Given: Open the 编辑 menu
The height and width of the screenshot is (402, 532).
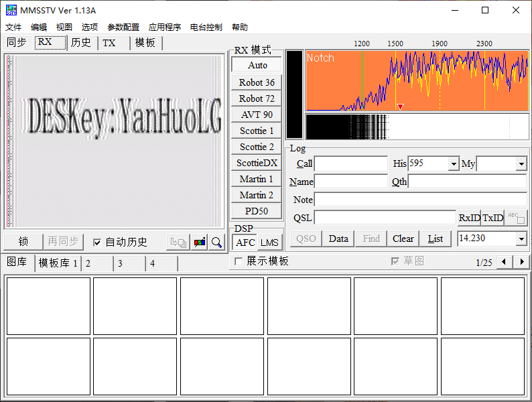Looking at the screenshot, I should coord(39,27).
